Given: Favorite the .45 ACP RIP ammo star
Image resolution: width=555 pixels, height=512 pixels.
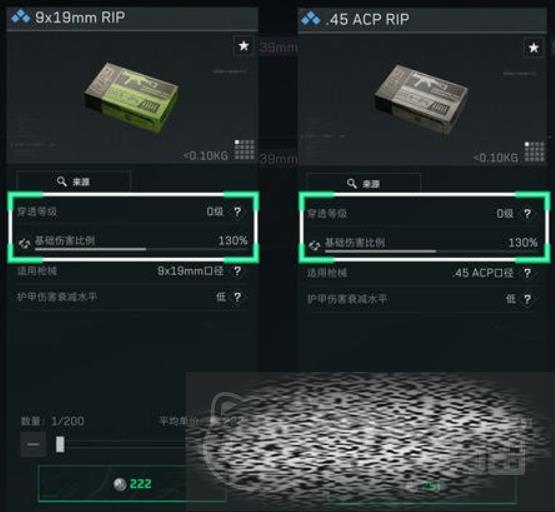Looking at the screenshot, I should pos(533,48).
